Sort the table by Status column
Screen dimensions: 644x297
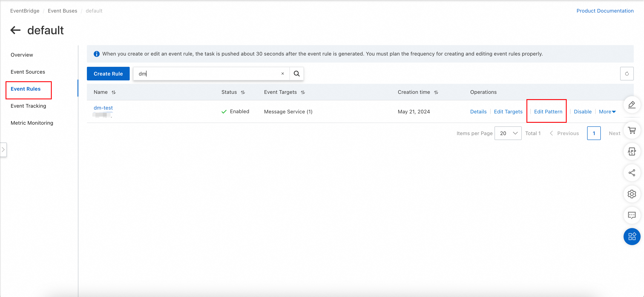click(x=243, y=92)
